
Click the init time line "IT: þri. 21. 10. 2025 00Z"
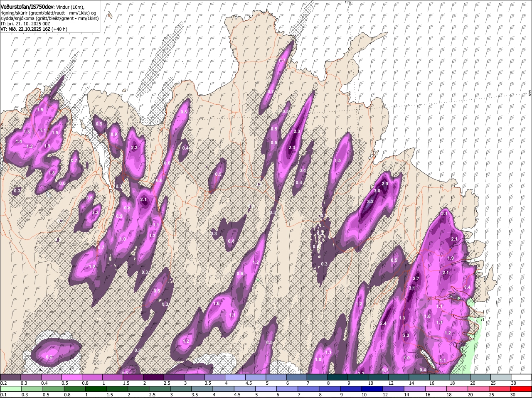pyautogui.click(x=25, y=24)
